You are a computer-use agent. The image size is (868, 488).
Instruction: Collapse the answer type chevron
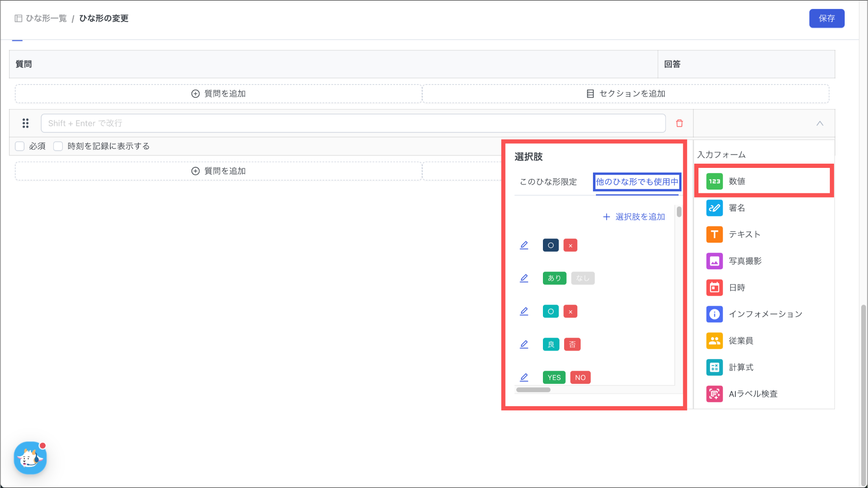[820, 123]
